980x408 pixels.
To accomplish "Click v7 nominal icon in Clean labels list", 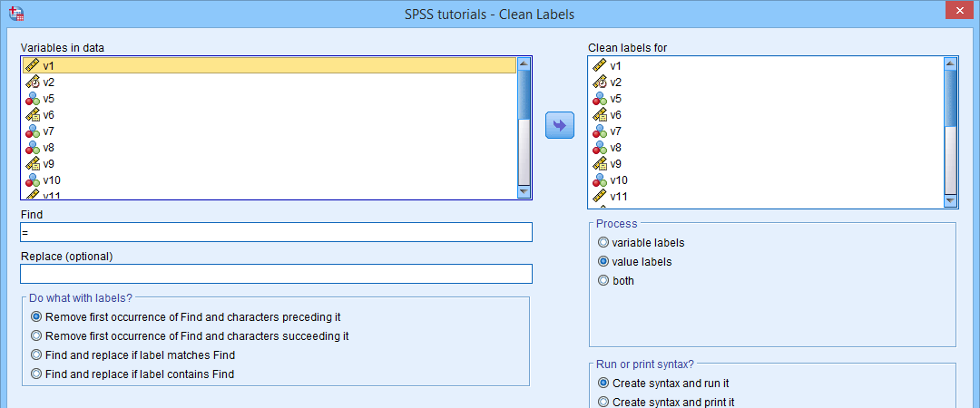I will 600,131.
